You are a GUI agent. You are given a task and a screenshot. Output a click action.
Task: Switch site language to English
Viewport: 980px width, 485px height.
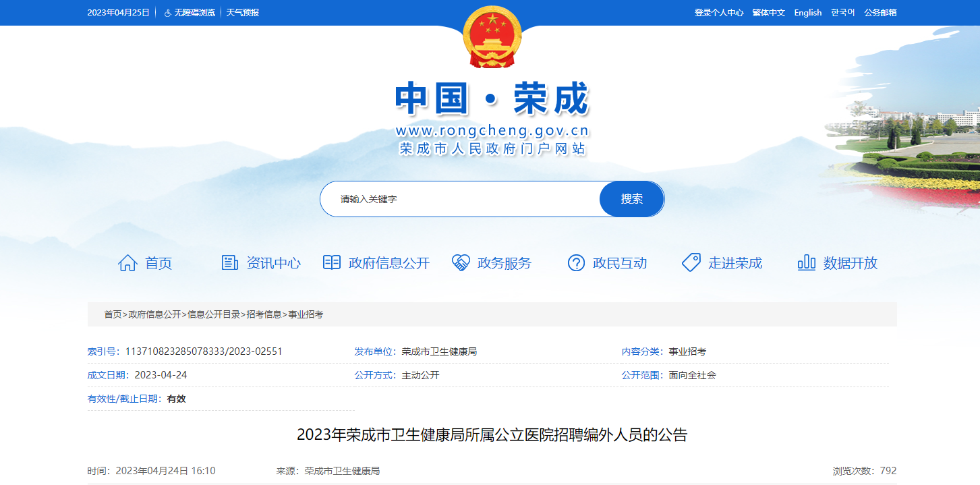point(808,13)
